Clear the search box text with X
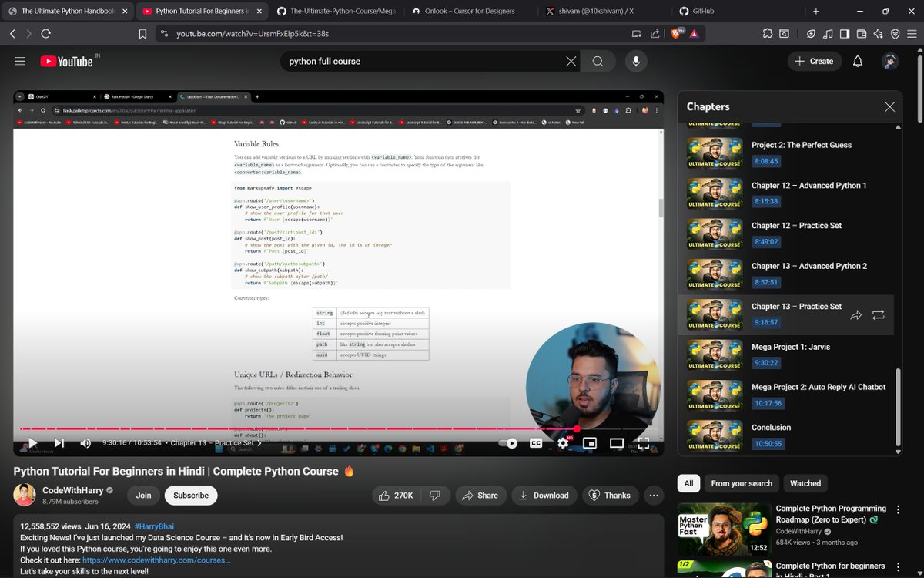 pyautogui.click(x=571, y=61)
